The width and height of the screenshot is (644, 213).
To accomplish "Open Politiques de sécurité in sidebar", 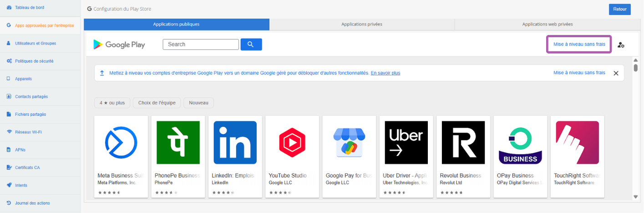I will pyautogui.click(x=34, y=61).
